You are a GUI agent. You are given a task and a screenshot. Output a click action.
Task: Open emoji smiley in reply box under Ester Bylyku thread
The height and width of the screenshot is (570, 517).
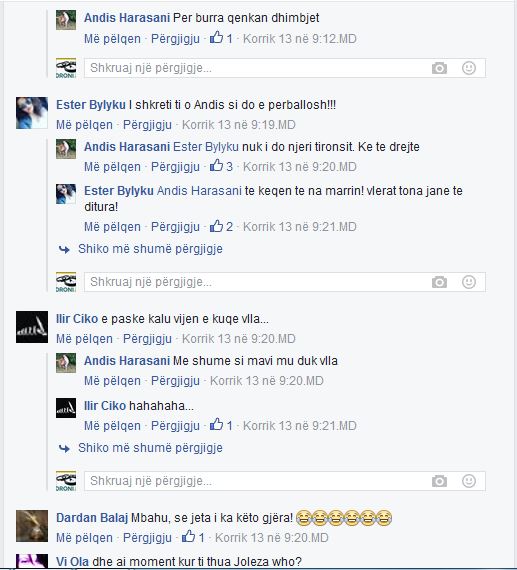coord(469,282)
